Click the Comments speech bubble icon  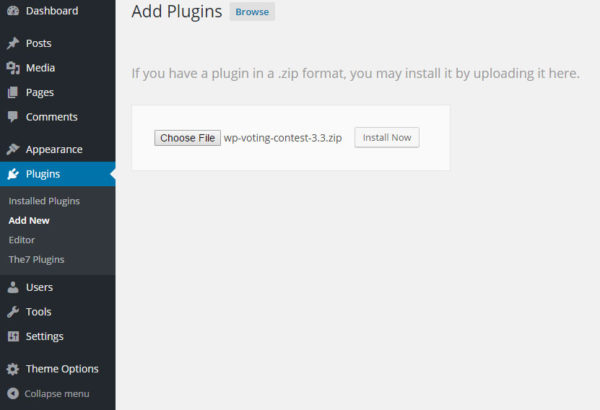13,117
